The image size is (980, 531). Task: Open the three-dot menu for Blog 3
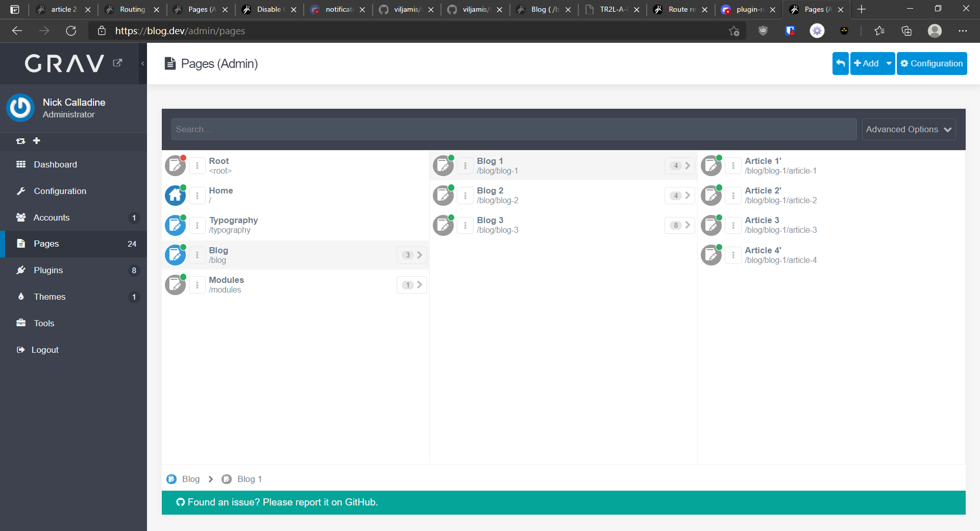point(465,225)
